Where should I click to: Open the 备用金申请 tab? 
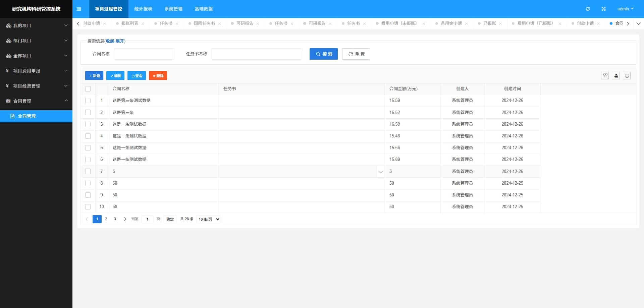451,23
